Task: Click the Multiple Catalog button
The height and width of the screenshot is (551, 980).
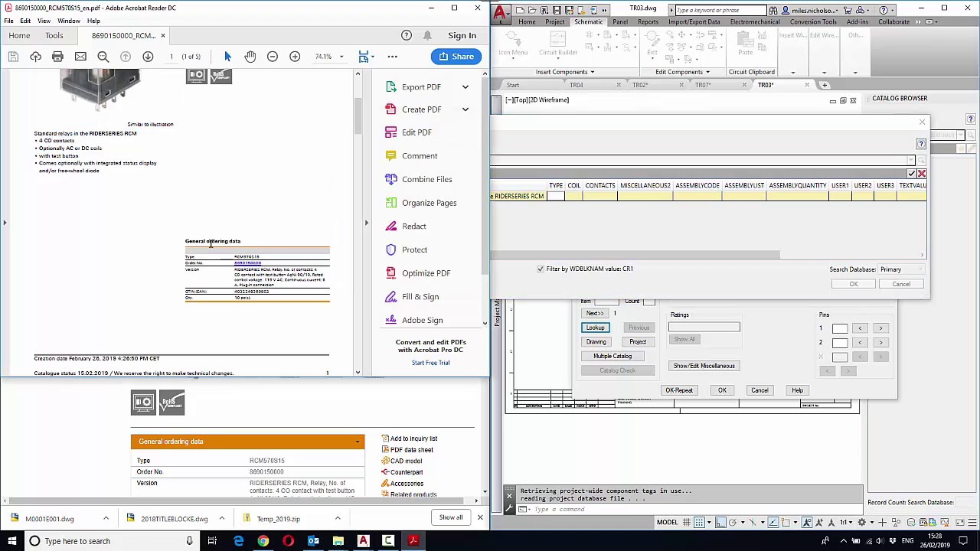Action: coord(612,357)
